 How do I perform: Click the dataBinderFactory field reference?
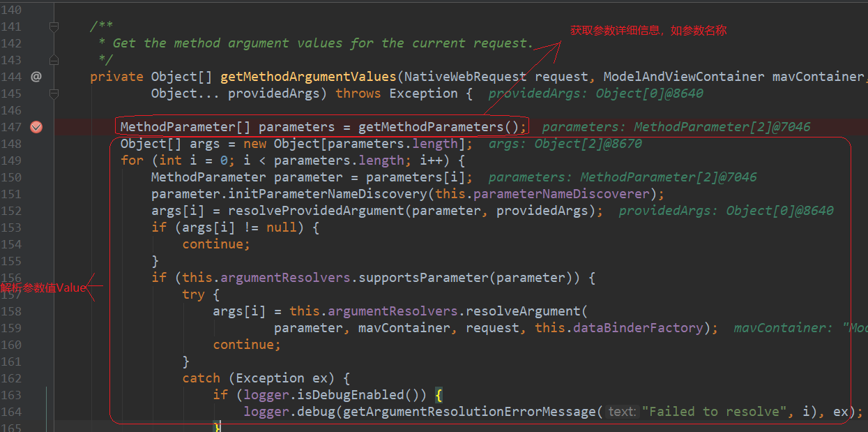click(x=638, y=328)
